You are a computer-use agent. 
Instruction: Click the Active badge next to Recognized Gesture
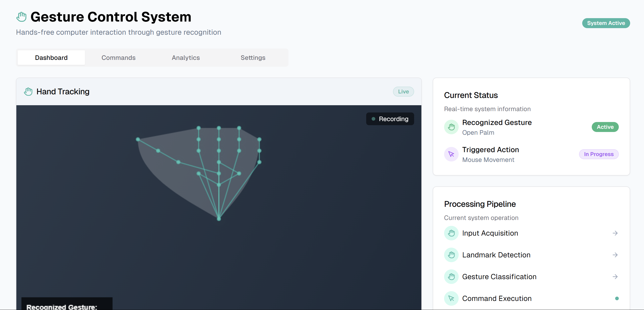click(605, 127)
